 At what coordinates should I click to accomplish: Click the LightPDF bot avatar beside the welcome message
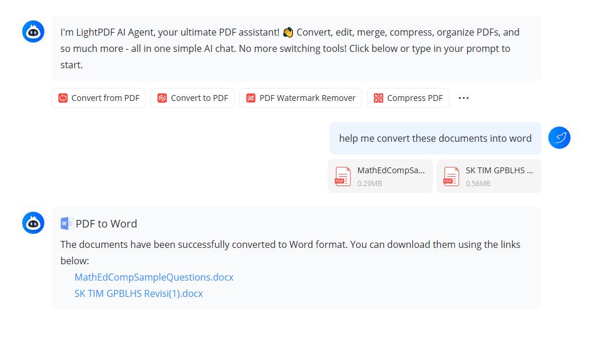(x=33, y=32)
